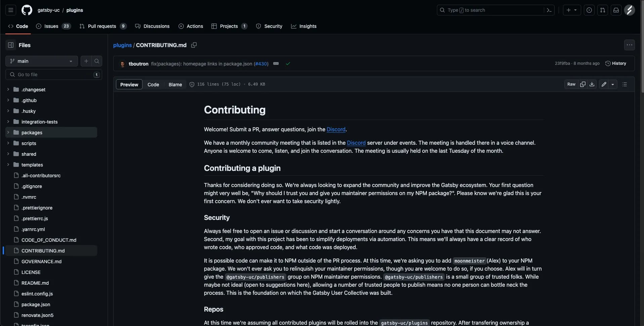
Task: Open the user avatar menu
Action: 630,10
